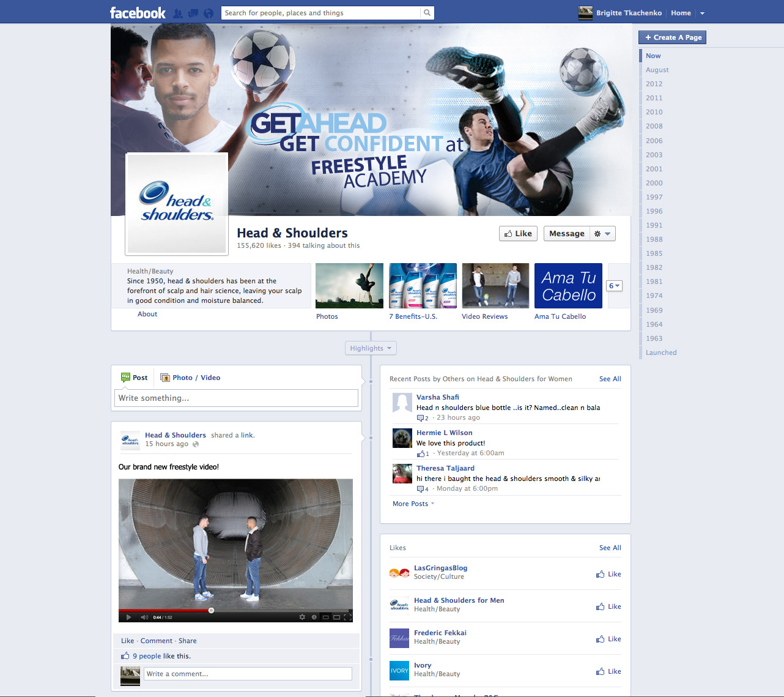The image size is (784, 697).
Task: View the 9 people who like this
Action: 147,656
